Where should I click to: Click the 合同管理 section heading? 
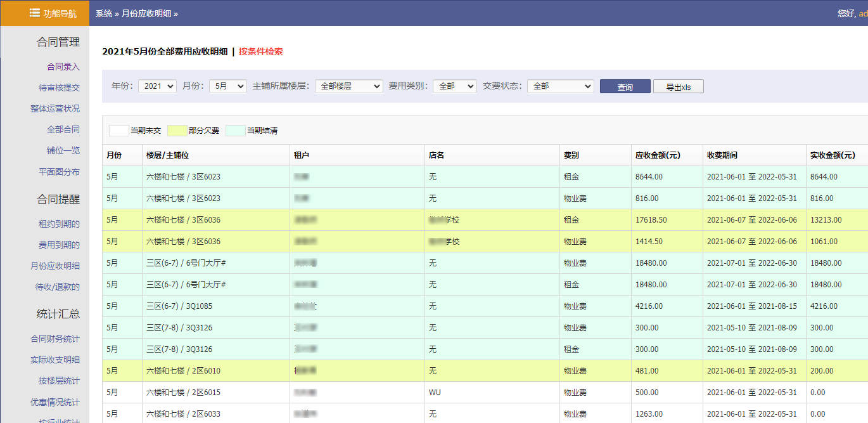tap(58, 42)
